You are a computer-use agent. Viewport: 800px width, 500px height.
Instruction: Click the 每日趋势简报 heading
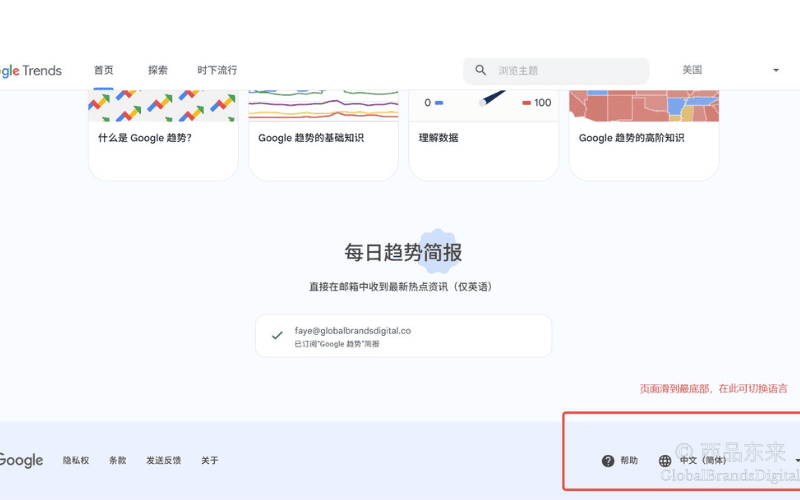click(x=403, y=252)
